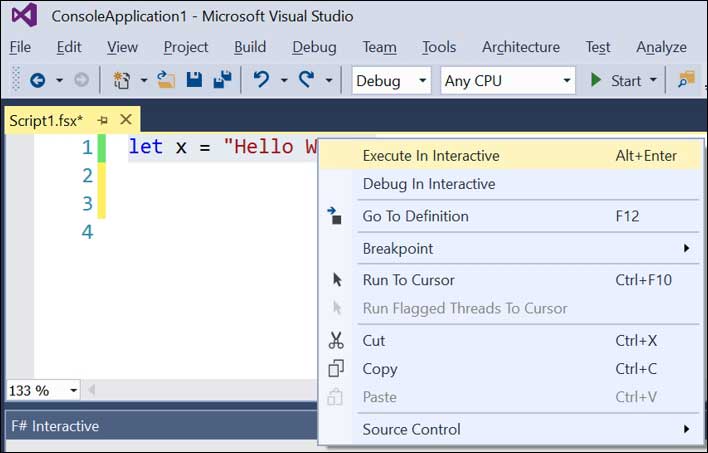Toggle the pin on Script1.fsx tab
The height and width of the screenshot is (453, 708).
(102, 120)
